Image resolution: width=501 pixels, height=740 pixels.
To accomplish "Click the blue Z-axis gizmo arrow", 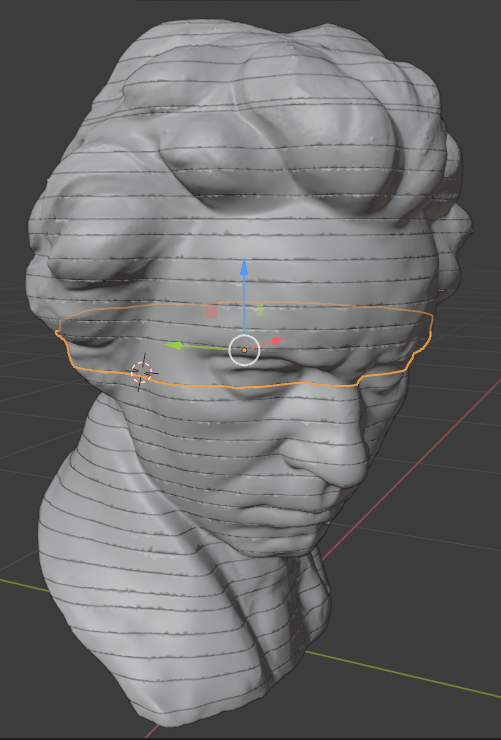I will tap(244, 267).
